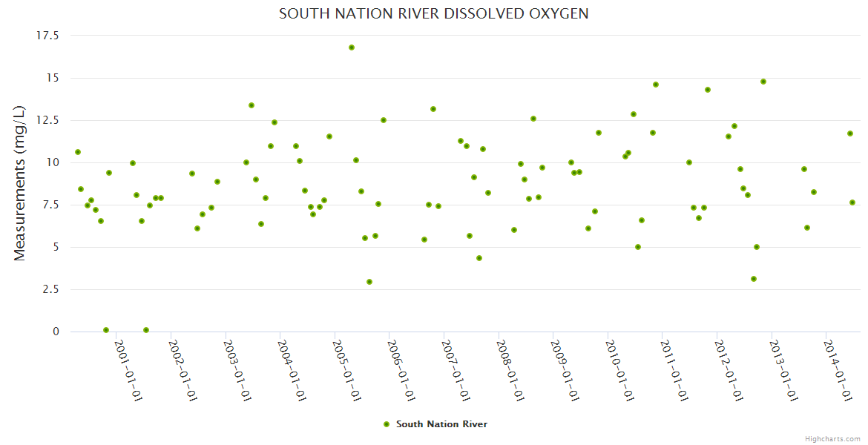This screenshot has width=868, height=445.
Task: Click the 2003 point near 13.4 mg/L
Action: point(251,105)
